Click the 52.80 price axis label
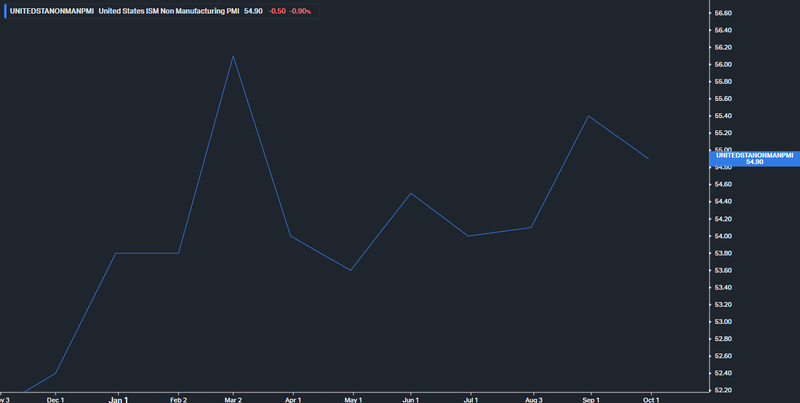 point(723,339)
